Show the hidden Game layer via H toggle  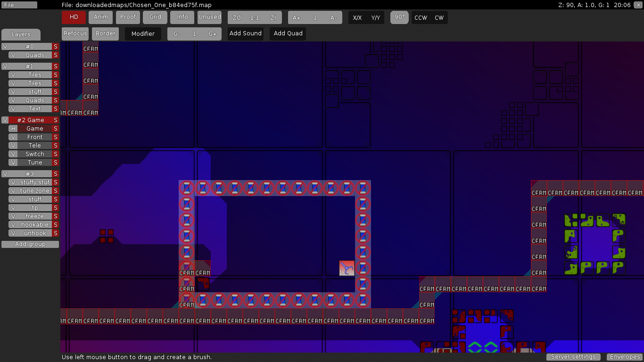click(x=13, y=129)
